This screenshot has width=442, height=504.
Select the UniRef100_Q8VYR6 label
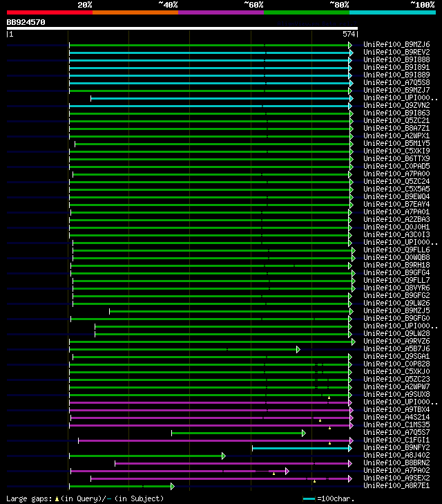pos(396,288)
